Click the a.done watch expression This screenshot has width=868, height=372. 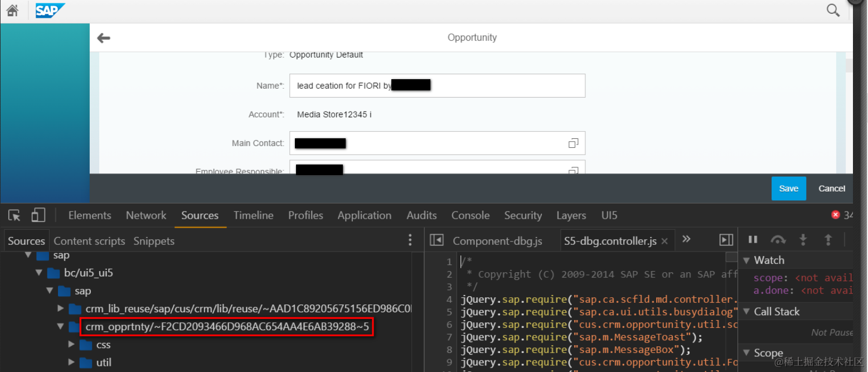click(x=803, y=290)
